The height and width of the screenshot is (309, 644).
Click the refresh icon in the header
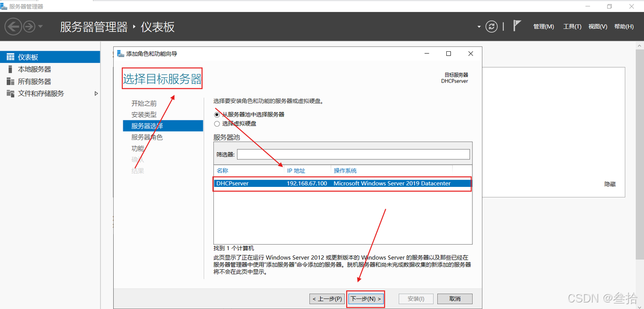coord(492,27)
